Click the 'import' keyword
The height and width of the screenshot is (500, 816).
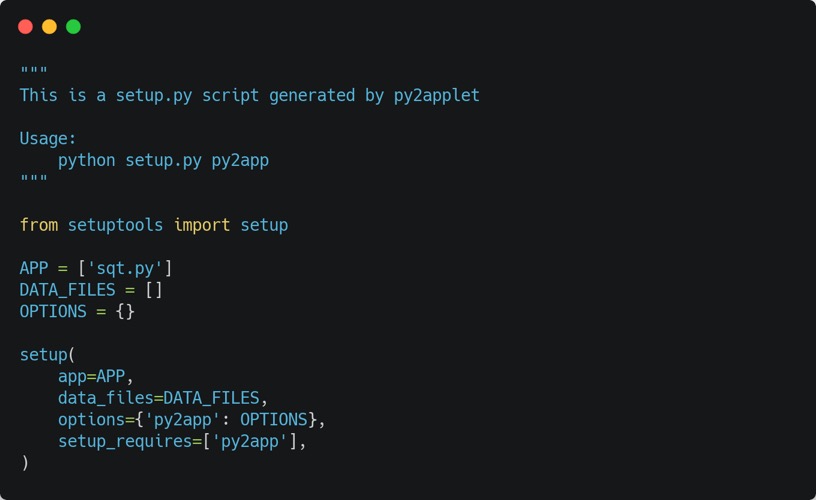[x=202, y=225]
